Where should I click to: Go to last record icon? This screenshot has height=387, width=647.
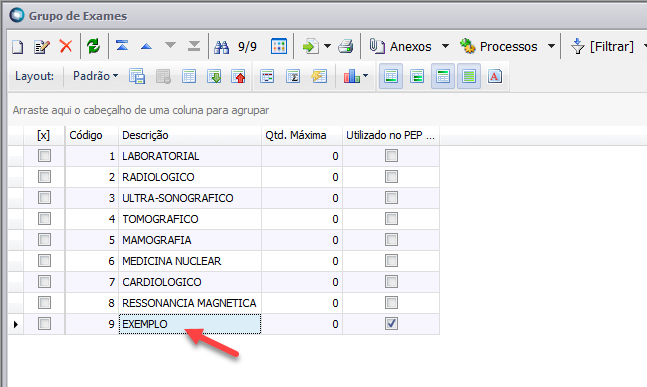coord(194,46)
